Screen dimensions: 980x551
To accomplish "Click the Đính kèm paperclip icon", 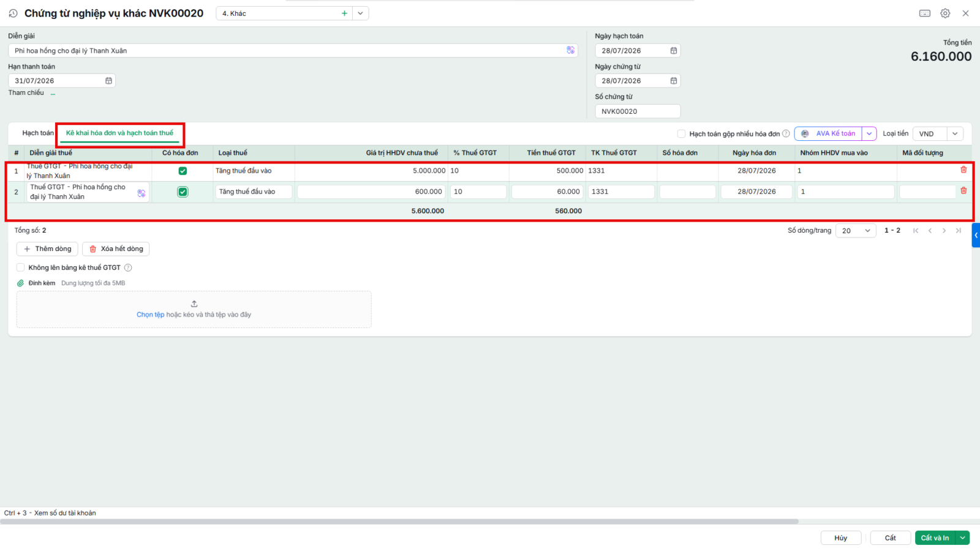I will 20,283.
